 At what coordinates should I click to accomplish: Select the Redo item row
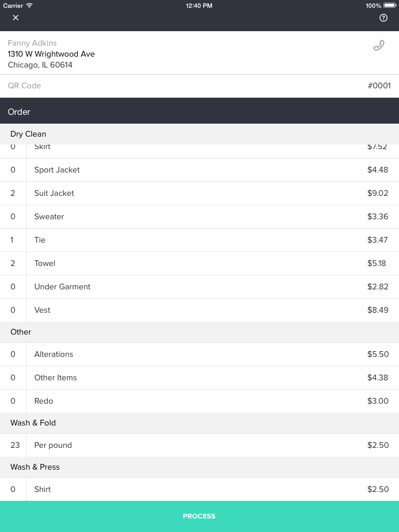tap(199, 402)
